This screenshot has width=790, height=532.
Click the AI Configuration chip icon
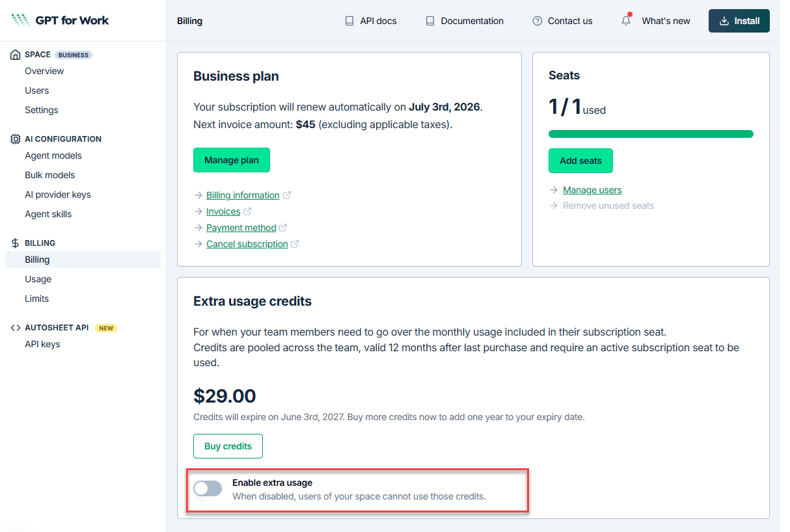(16, 139)
